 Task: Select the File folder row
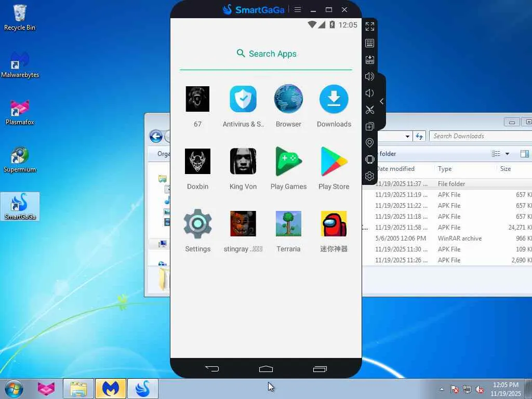pos(447,183)
